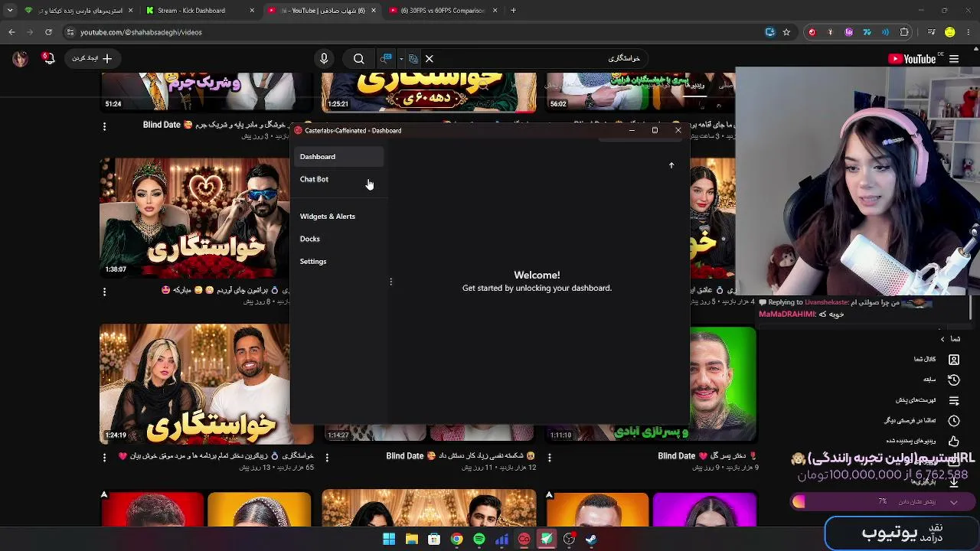The height and width of the screenshot is (551, 980).
Task: Expand the donation goal chevron
Action: pos(954,502)
